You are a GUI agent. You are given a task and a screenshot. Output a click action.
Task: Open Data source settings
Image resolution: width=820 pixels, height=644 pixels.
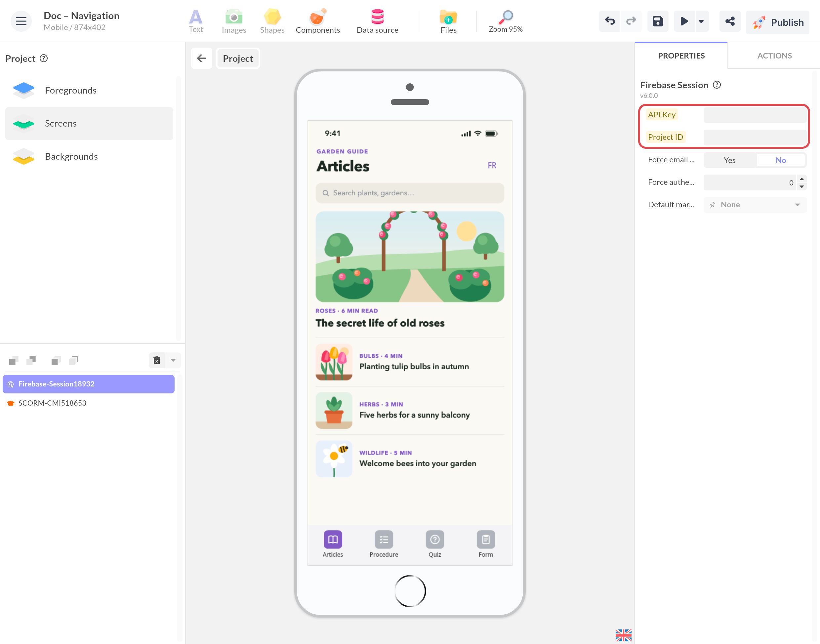coord(377,21)
